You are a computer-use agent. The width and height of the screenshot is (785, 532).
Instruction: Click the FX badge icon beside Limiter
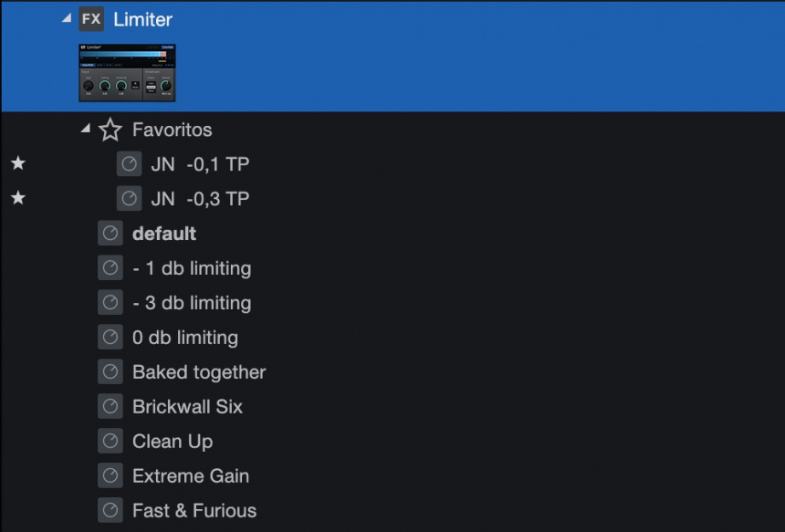click(x=91, y=19)
